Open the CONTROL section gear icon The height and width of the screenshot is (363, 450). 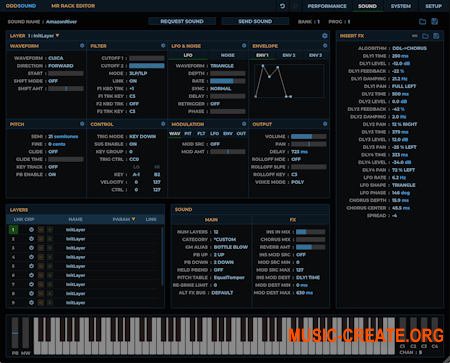[x=163, y=124]
